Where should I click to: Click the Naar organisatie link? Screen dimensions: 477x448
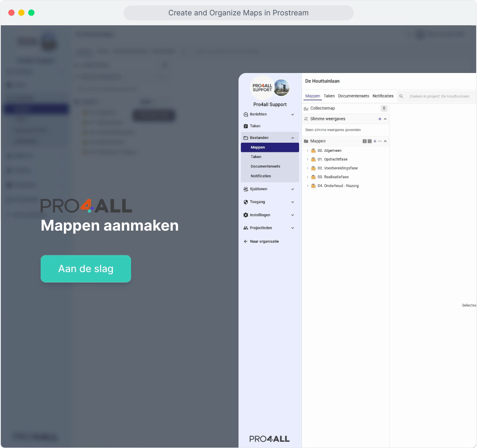click(x=264, y=241)
